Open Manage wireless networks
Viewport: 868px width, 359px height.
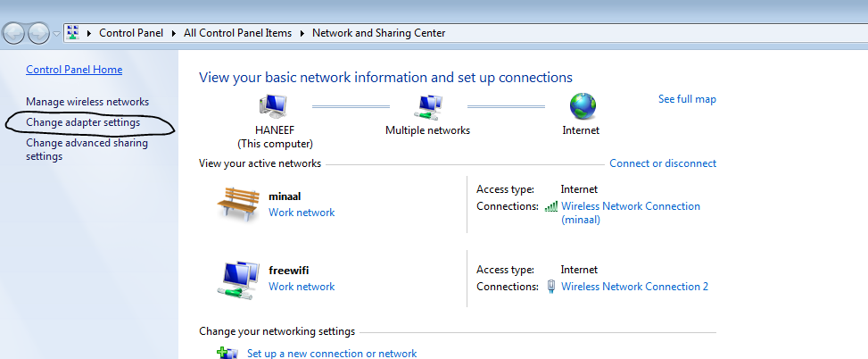87,102
